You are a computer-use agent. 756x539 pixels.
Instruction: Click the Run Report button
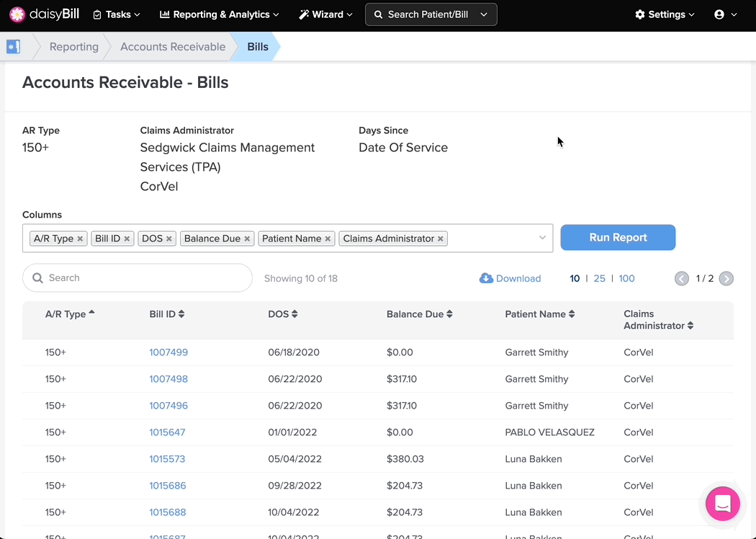click(618, 237)
